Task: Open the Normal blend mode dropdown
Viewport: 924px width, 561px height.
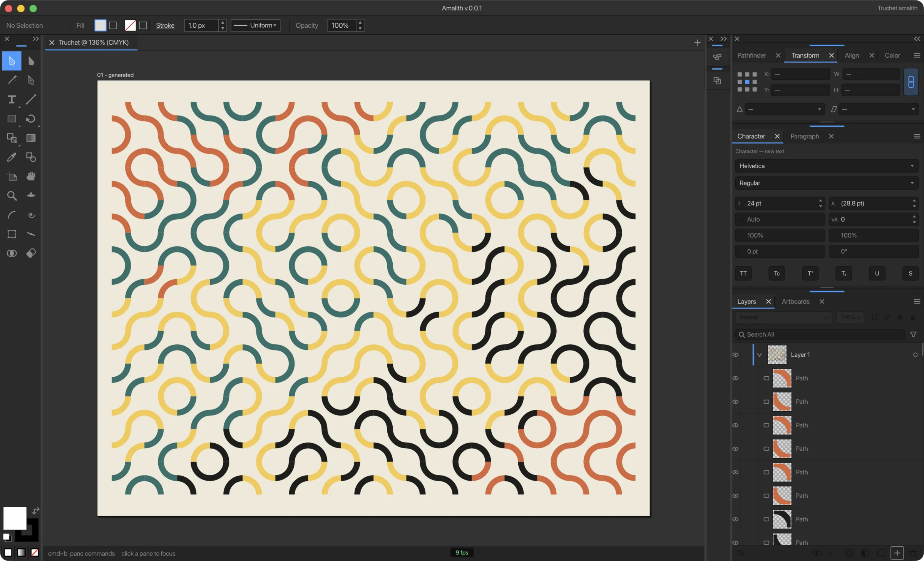Action: tap(783, 317)
